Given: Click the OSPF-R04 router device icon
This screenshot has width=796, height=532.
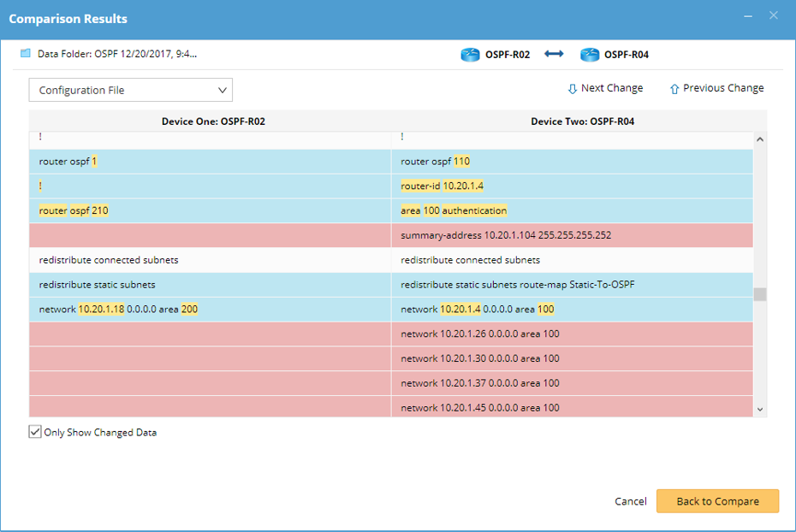Looking at the screenshot, I should [x=590, y=54].
